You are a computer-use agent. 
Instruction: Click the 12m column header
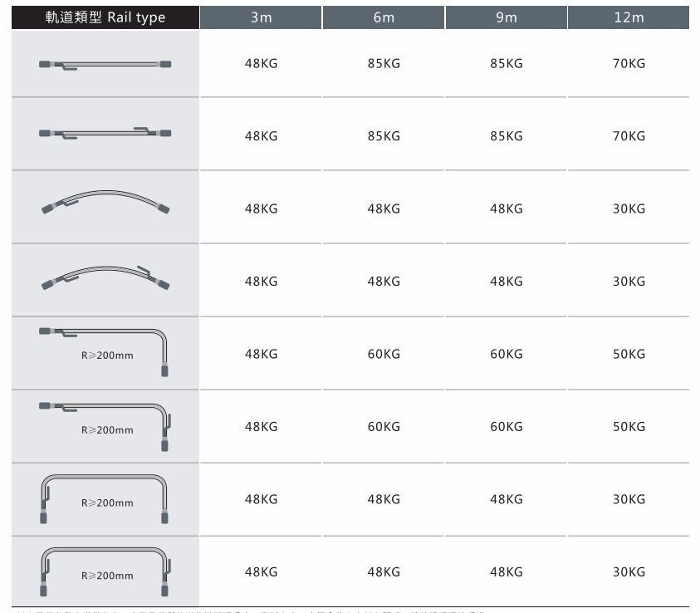629,17
